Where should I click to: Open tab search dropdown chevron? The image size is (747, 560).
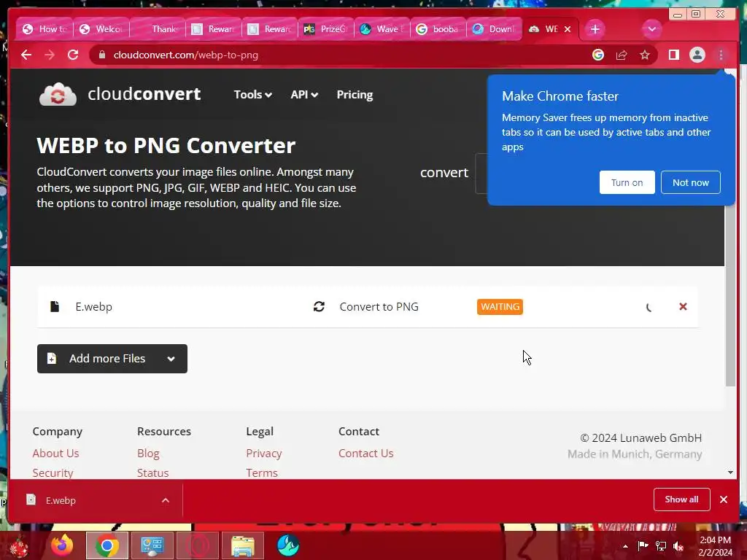(x=651, y=29)
